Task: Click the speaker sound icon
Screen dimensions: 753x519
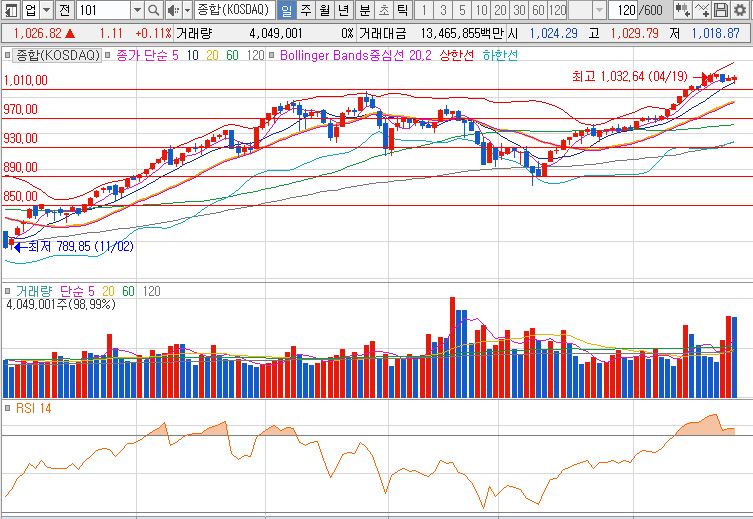Action: coord(172,10)
